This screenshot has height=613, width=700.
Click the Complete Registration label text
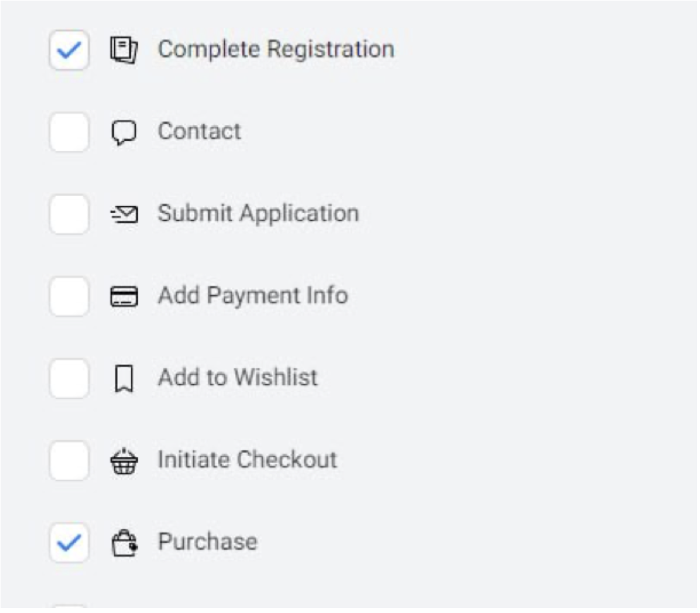276,49
